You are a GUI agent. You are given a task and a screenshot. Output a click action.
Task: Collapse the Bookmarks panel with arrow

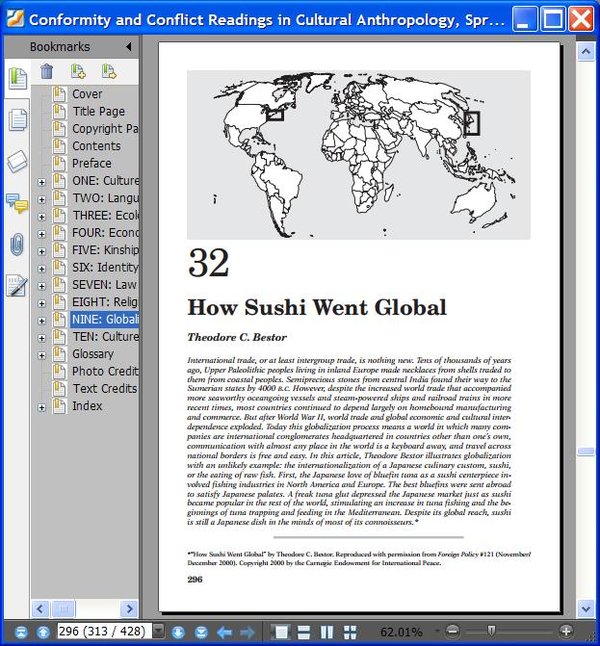click(129, 47)
